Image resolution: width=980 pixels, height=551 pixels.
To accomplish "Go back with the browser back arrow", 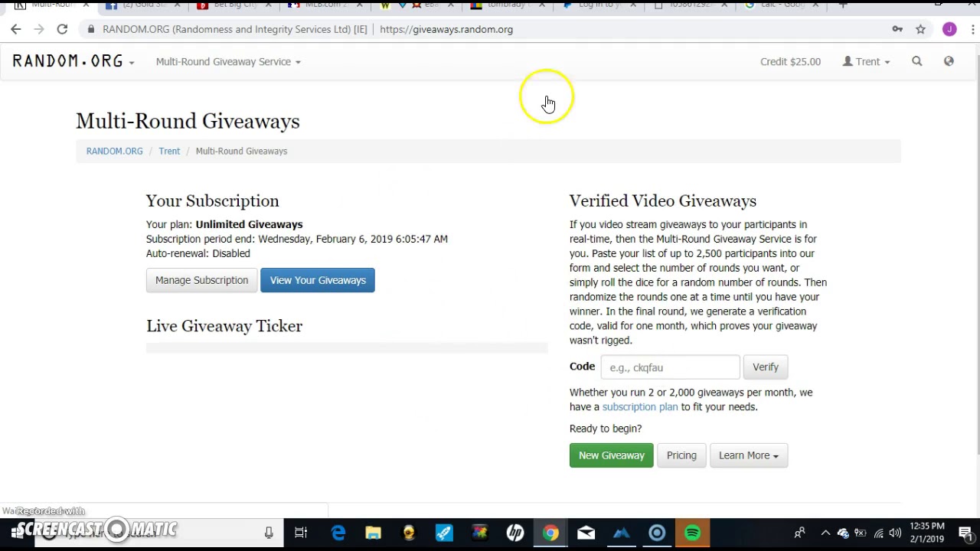I will pos(16,29).
